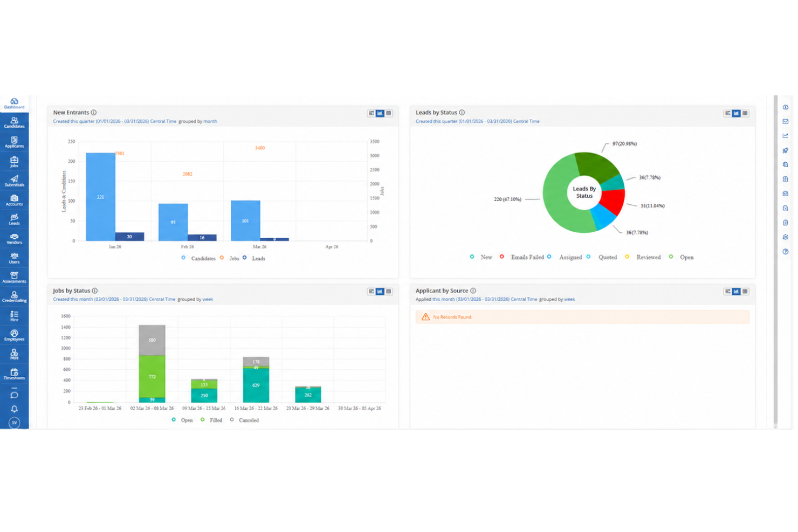798x532 pixels.
Task: Open the settings gear icon on right rail
Action: coord(785,237)
